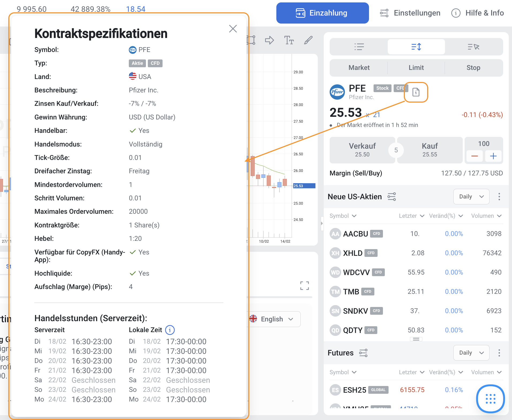Select the text annotation tool
This screenshot has width=512, height=420.
(x=289, y=40)
